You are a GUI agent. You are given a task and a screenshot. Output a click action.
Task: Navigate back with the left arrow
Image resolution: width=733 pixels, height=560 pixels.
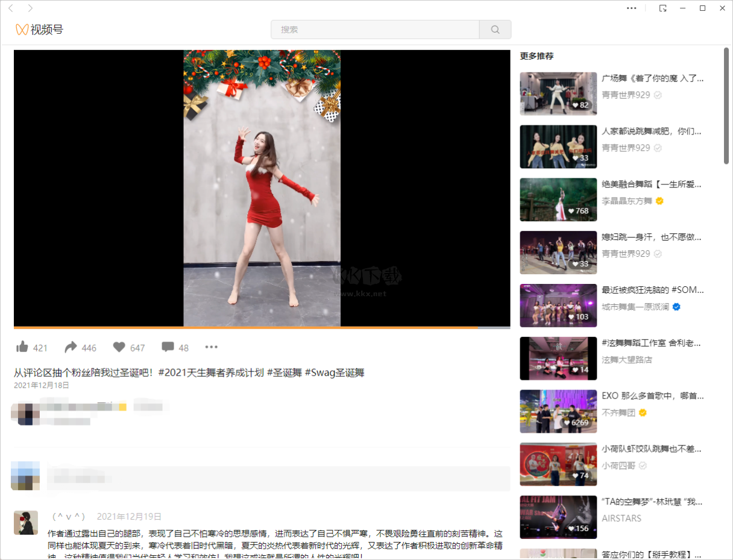[10, 8]
